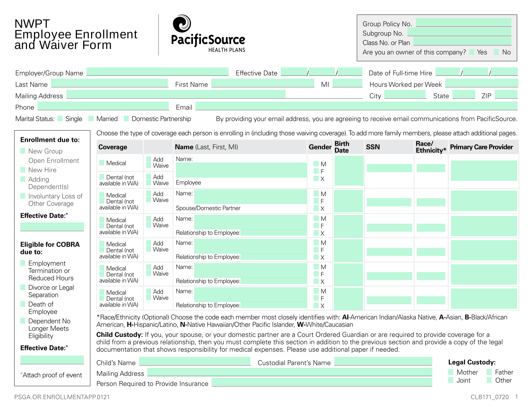Select Domestic Partnership checkbox
The height and width of the screenshot is (411, 532).
[126, 119]
